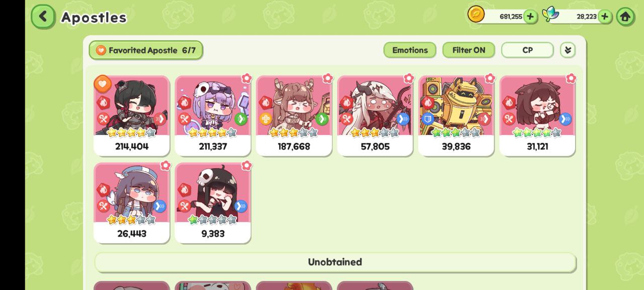The image size is (644, 290).
Task: Tap the gold coin currency icon
Action: point(476,14)
